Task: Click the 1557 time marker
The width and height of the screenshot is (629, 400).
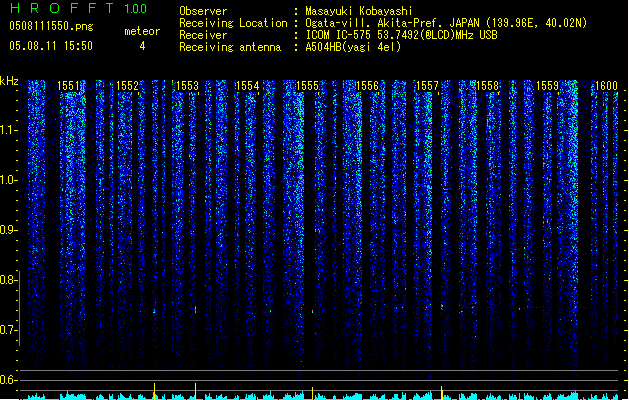Action: click(428, 86)
